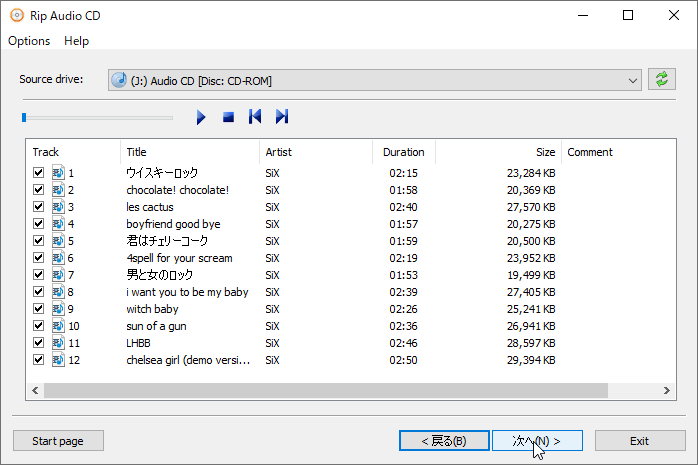
Task: Open the Source drive dropdown
Action: point(374,80)
